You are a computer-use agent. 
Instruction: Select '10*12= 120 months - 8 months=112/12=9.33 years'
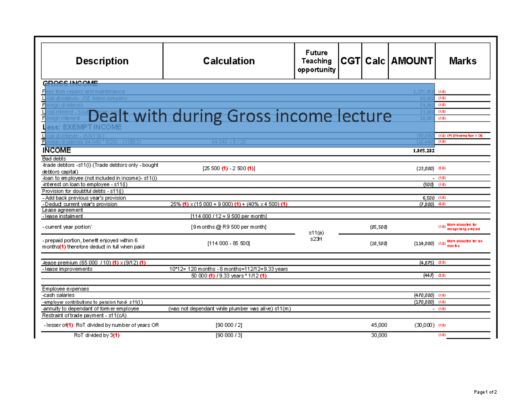click(x=229, y=269)
